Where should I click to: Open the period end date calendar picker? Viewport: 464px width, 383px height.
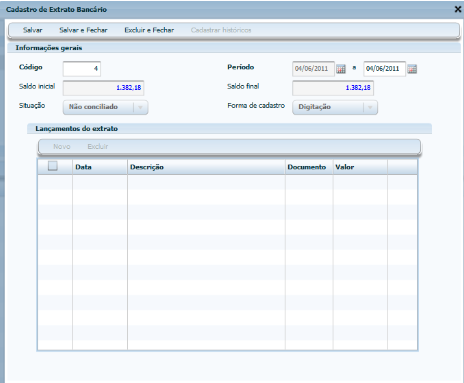[412, 69]
